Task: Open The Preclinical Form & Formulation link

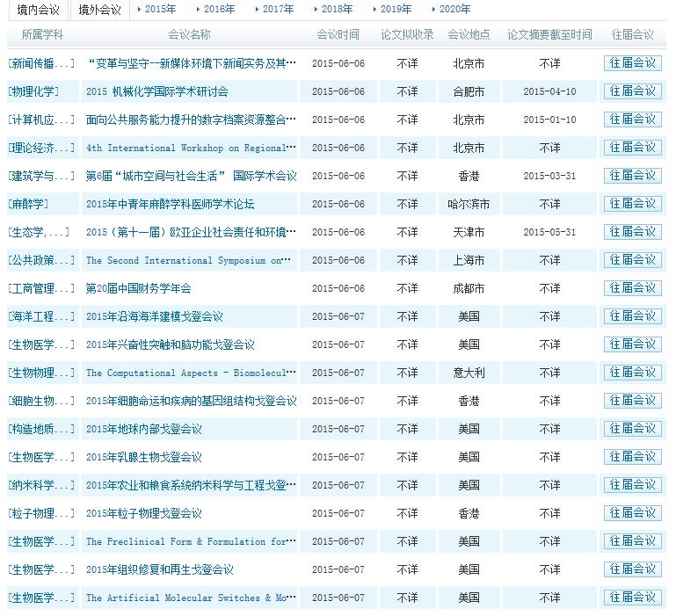Action: tap(191, 541)
